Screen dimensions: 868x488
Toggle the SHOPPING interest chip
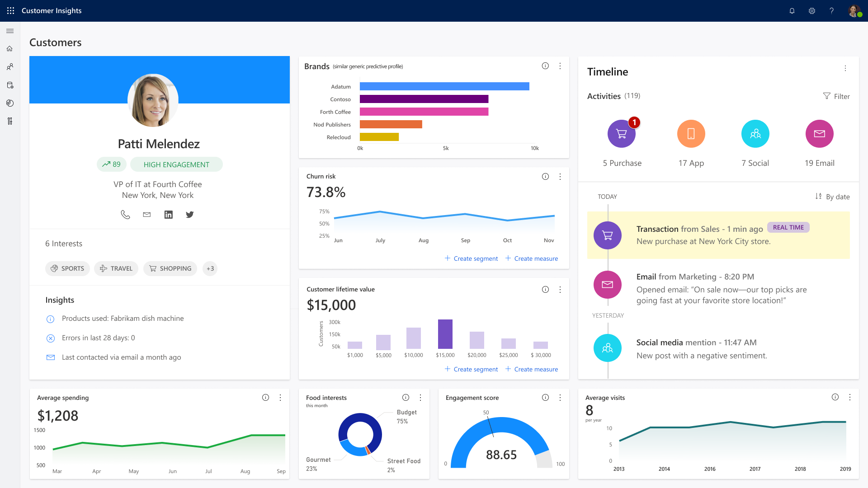170,268
